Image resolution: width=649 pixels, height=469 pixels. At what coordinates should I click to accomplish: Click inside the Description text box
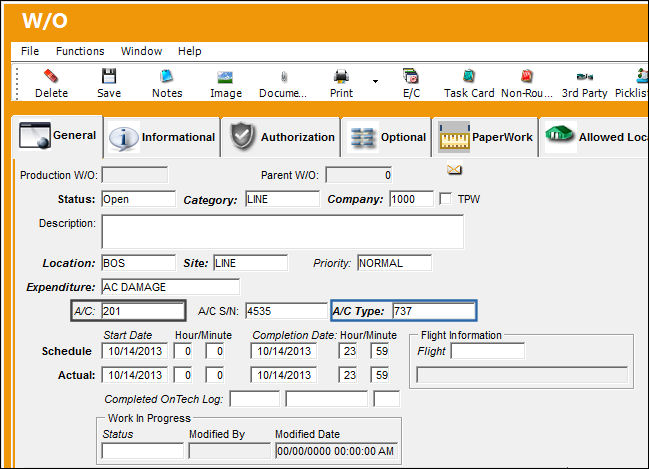pos(283,231)
